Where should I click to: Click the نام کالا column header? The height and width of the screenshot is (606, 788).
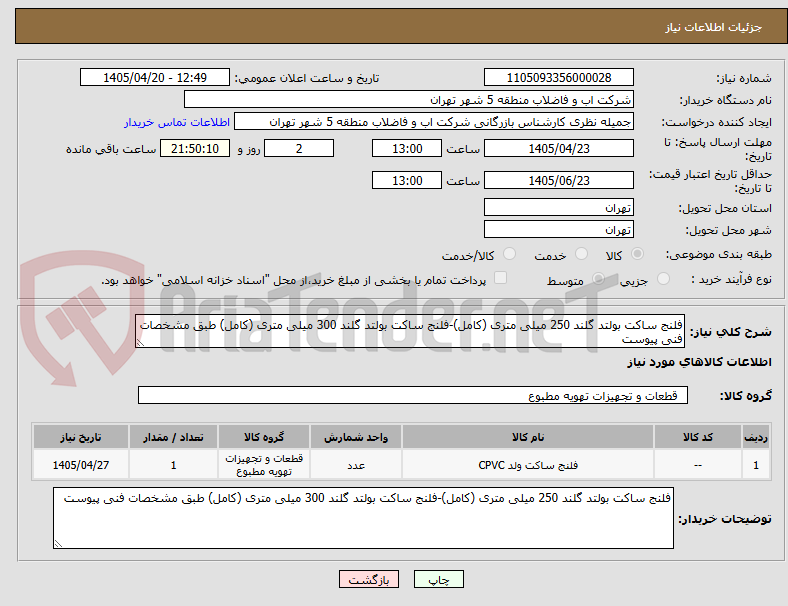[x=528, y=437]
